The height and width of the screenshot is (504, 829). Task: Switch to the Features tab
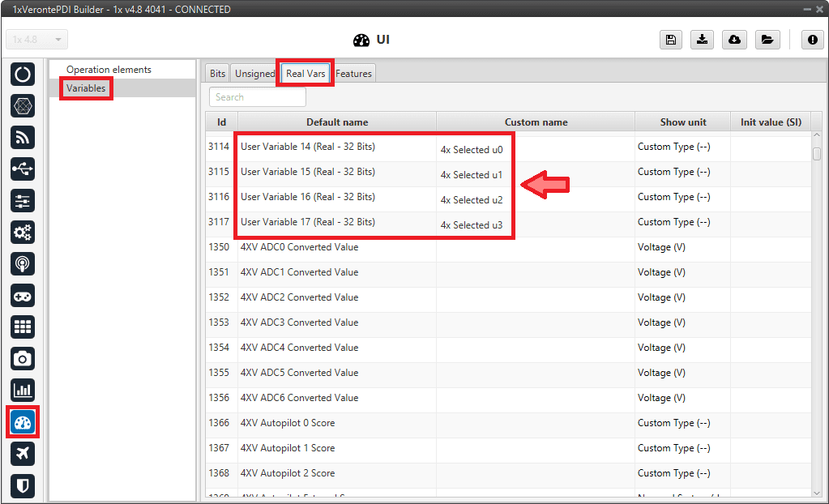pyautogui.click(x=353, y=74)
